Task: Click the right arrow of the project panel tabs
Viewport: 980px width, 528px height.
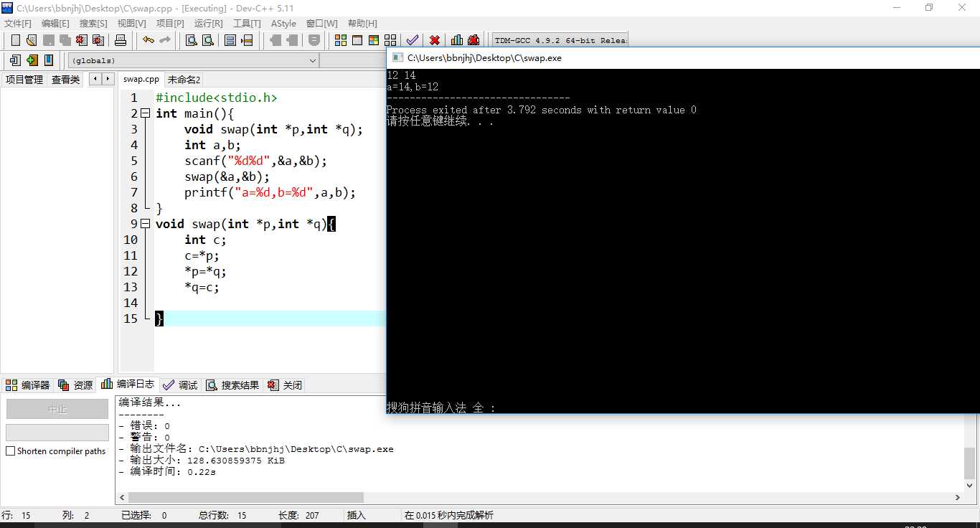Action: (x=108, y=79)
